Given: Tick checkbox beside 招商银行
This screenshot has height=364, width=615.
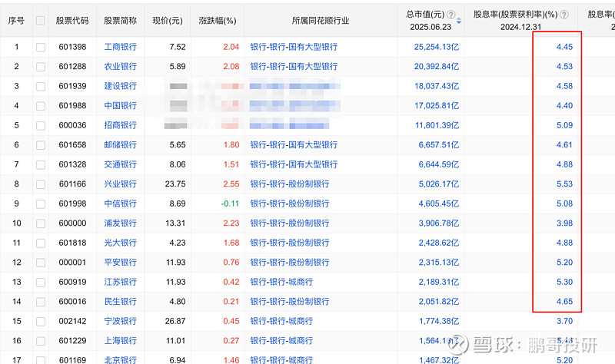Looking at the screenshot, I should 41,125.
